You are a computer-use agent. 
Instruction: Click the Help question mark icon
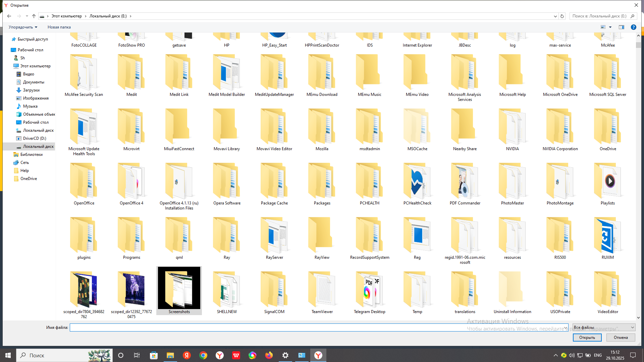pyautogui.click(x=633, y=27)
